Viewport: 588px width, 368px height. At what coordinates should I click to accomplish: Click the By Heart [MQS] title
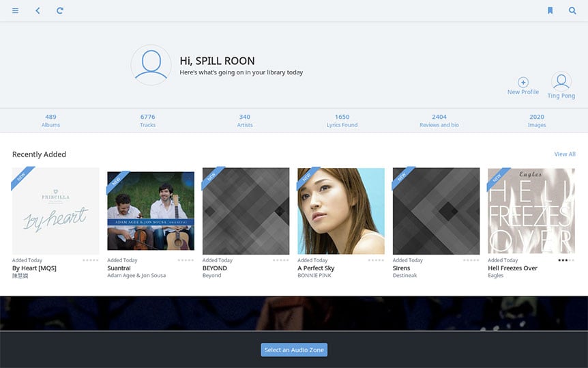pyautogui.click(x=34, y=268)
